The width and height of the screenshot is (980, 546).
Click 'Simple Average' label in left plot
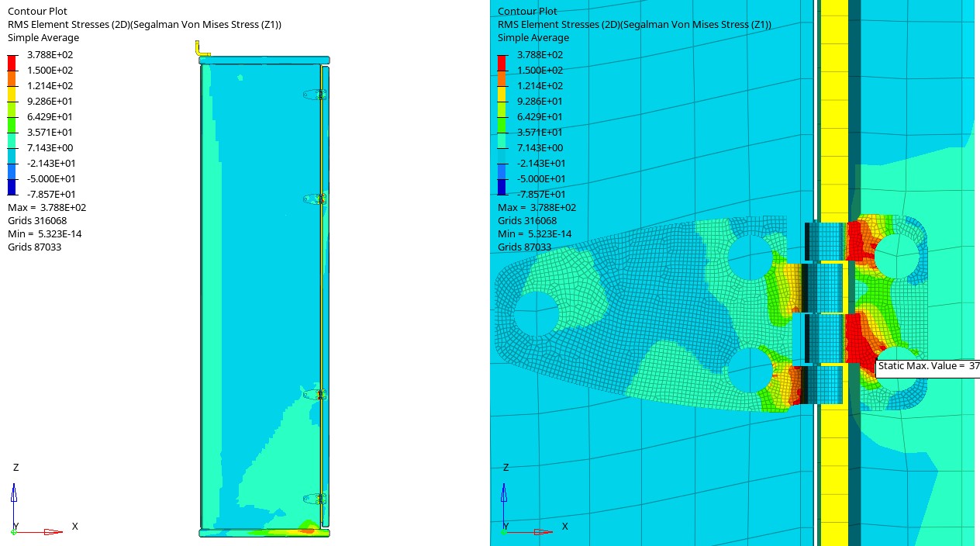pos(43,38)
